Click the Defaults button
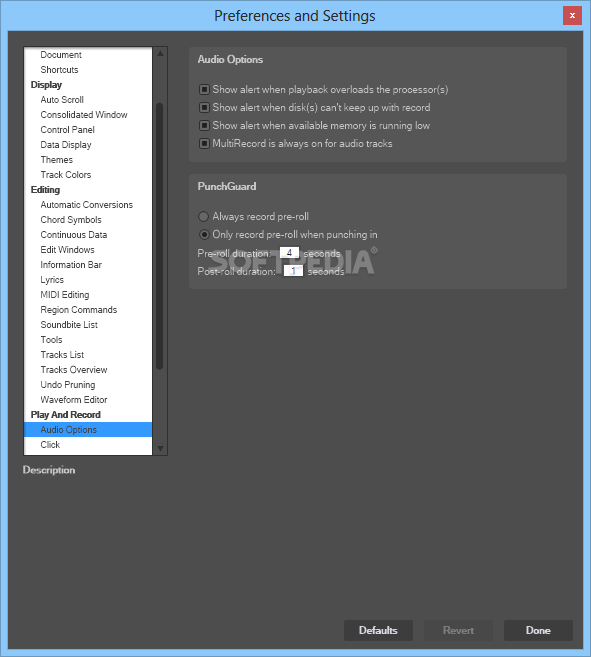 378,631
